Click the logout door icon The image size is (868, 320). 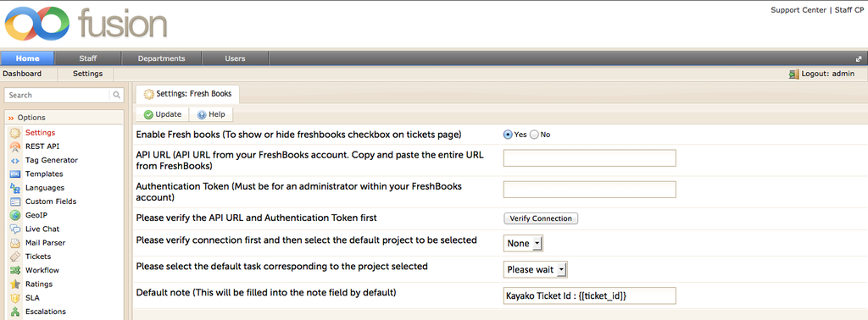(x=793, y=74)
